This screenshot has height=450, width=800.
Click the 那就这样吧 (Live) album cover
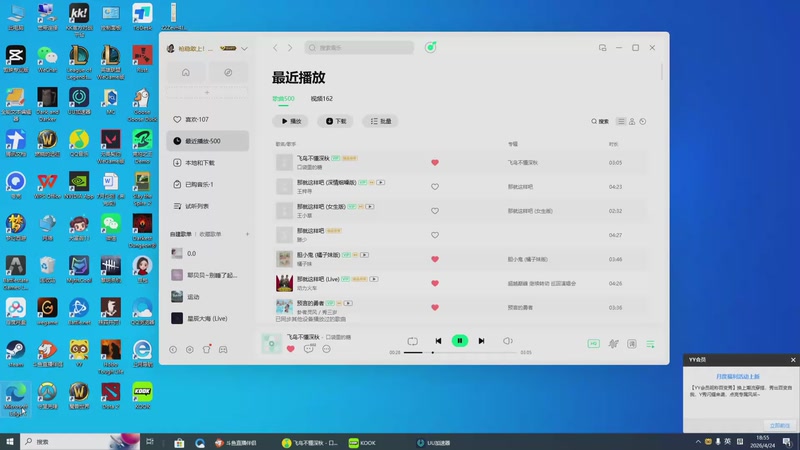pyautogui.click(x=284, y=283)
